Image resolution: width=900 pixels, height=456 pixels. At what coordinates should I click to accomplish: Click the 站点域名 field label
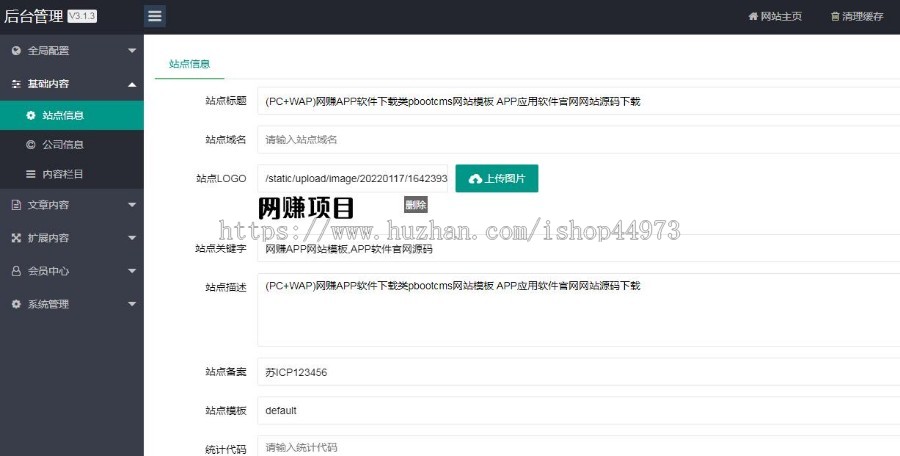click(226, 140)
